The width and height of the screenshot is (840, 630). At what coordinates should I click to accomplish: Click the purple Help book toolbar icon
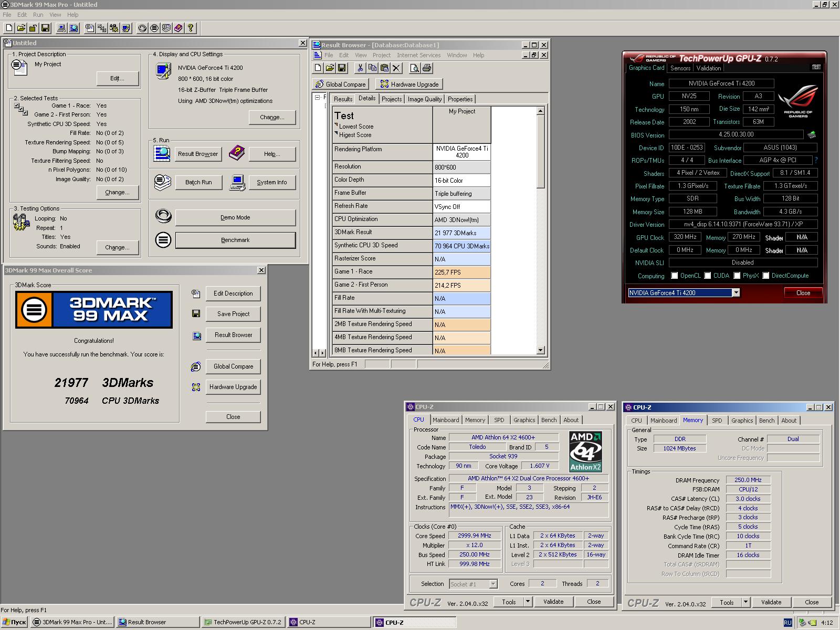(178, 28)
